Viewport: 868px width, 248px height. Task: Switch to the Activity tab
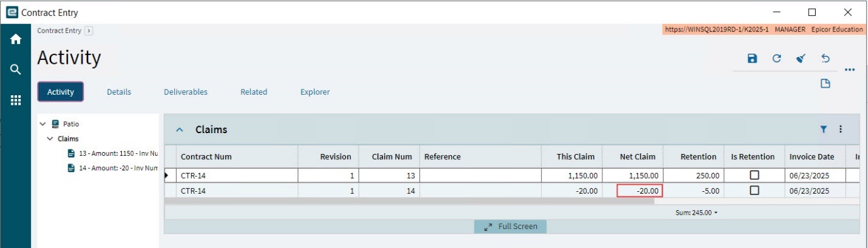(61, 92)
